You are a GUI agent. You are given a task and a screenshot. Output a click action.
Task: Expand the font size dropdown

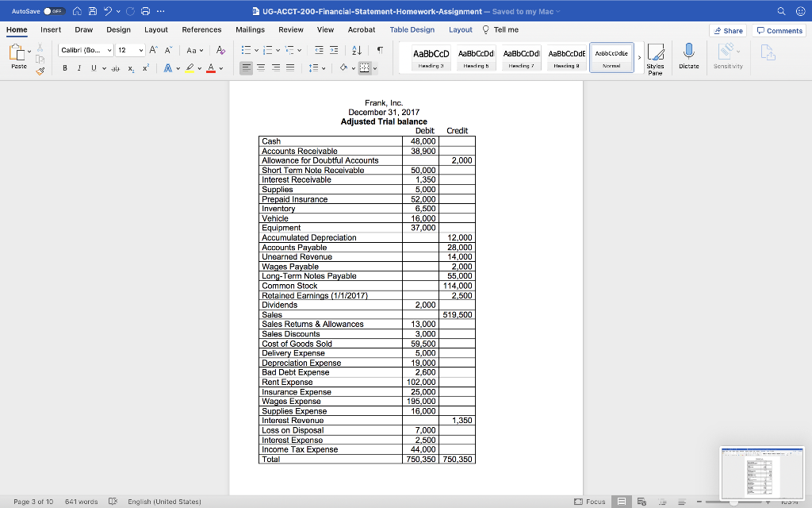pos(140,50)
